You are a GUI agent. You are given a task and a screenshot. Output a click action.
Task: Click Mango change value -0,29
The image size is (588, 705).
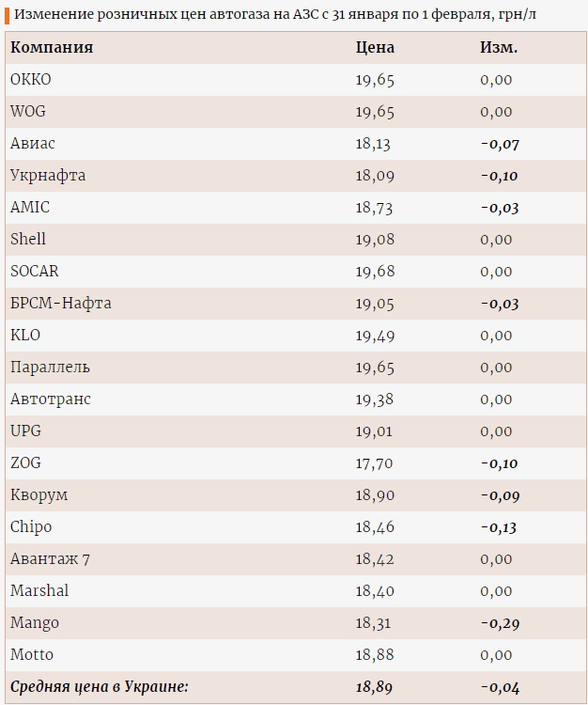click(499, 623)
